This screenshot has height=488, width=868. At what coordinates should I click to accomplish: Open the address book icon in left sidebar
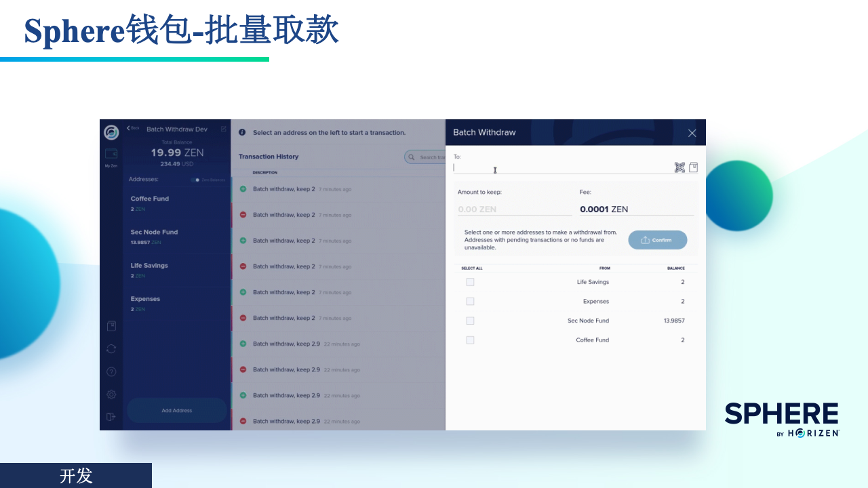tap(111, 326)
